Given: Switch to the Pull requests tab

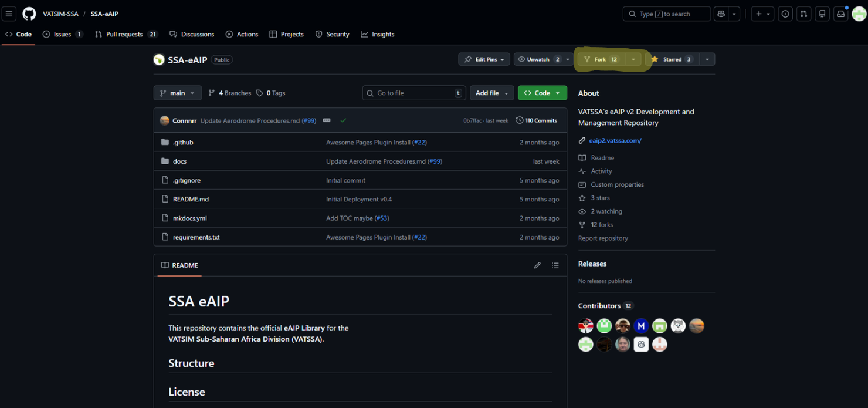Looking at the screenshot, I should [x=125, y=34].
